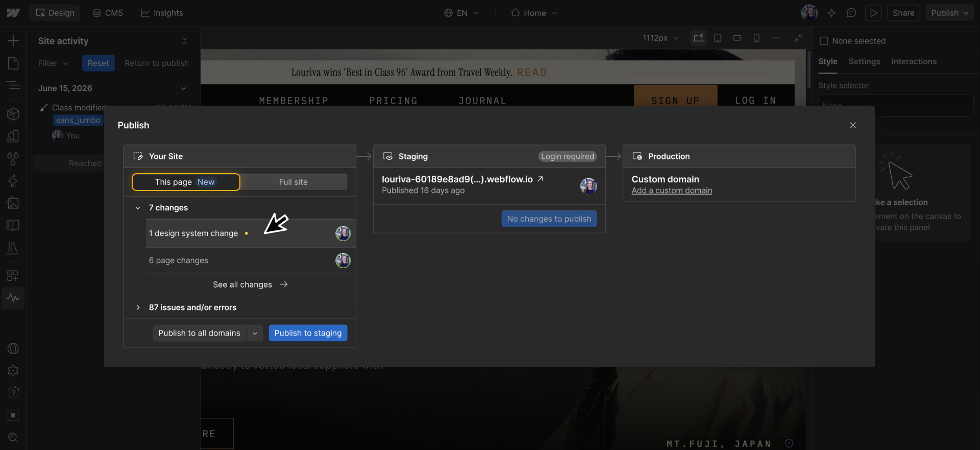Select the 1 design system change row
The width and height of the screenshot is (980, 450).
click(x=251, y=233)
